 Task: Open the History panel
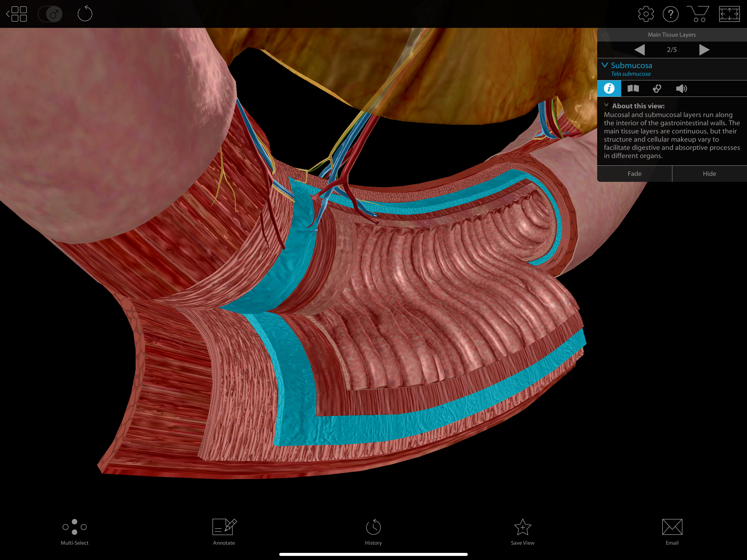(373, 532)
